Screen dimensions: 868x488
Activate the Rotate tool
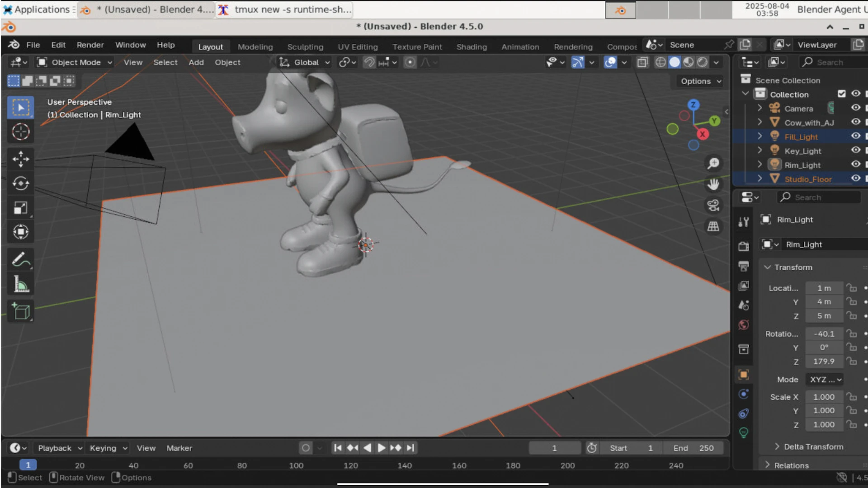[20, 183]
